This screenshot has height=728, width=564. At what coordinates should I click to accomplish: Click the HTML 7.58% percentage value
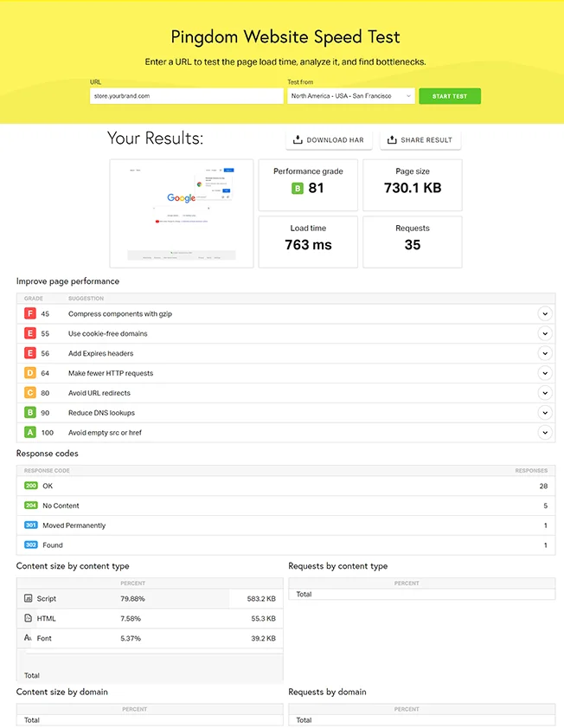(131, 618)
